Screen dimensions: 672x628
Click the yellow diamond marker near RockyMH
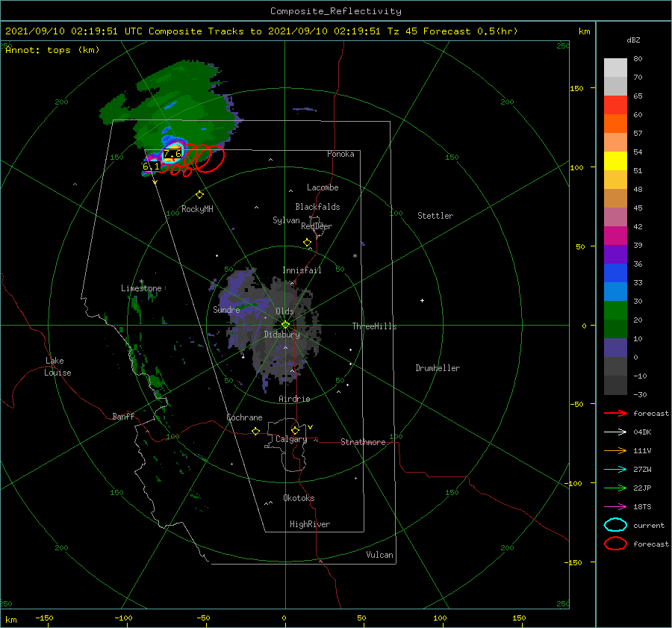point(199,195)
